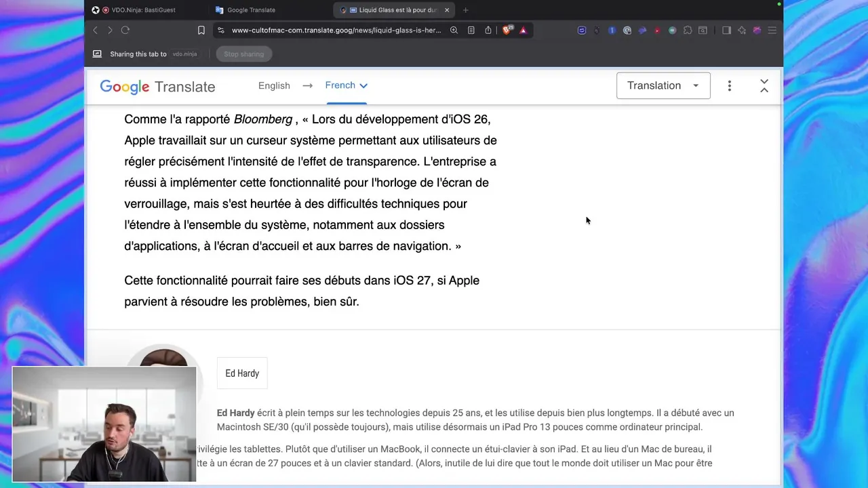Click the sentence mentioning iOS 27
Viewport: 868px width, 488px height.
(302, 291)
